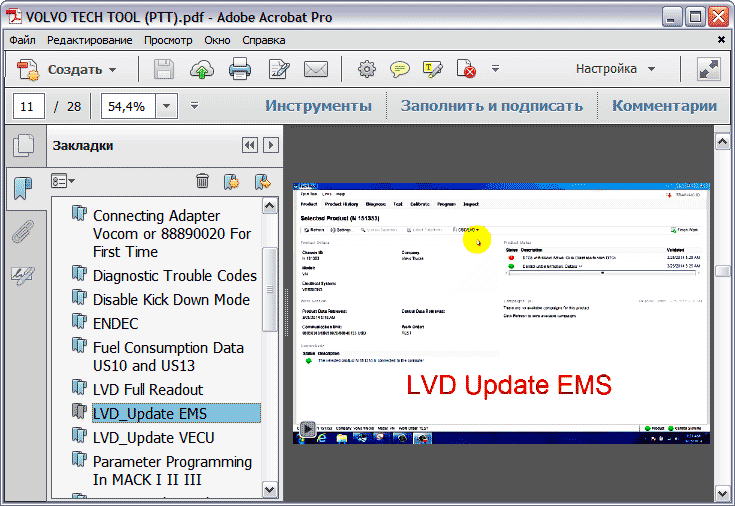
Task: Open the Инструменты pane
Action: point(318,106)
